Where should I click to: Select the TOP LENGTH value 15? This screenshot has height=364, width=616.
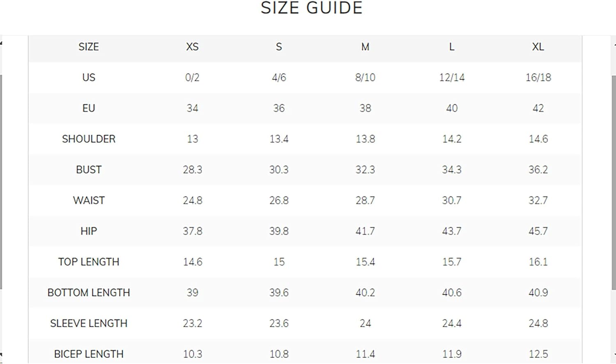tap(279, 262)
